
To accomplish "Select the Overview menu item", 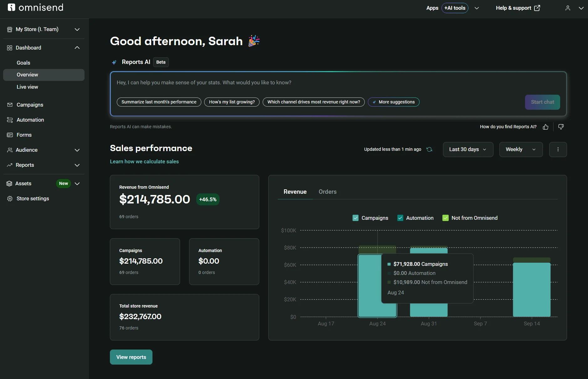I will point(44,75).
